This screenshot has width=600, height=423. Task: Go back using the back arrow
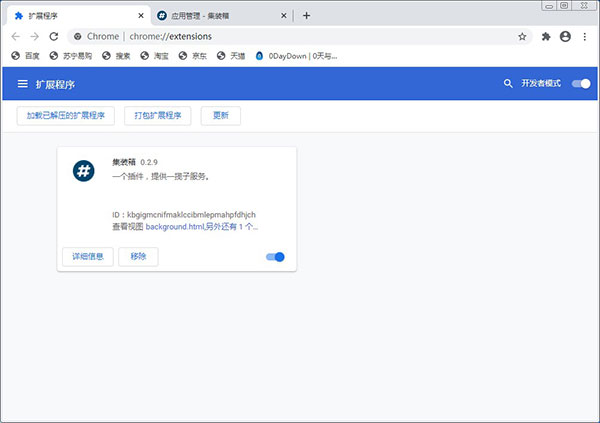[x=15, y=36]
